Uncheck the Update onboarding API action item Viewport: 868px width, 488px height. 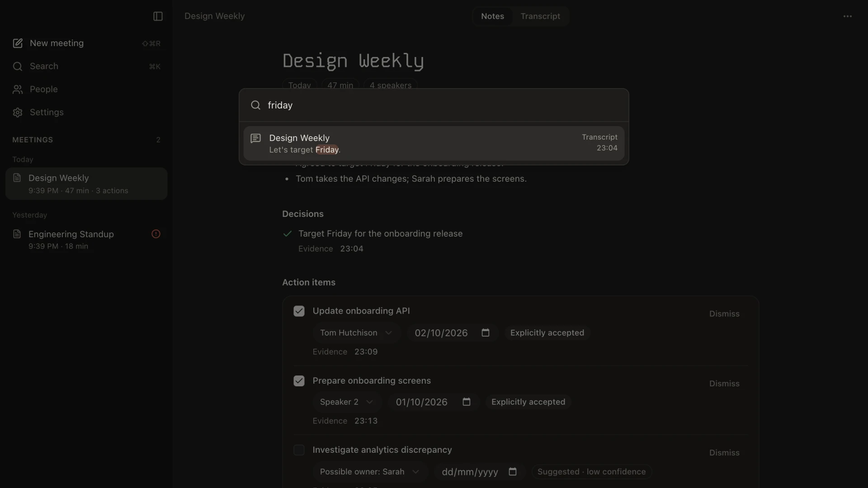click(299, 311)
